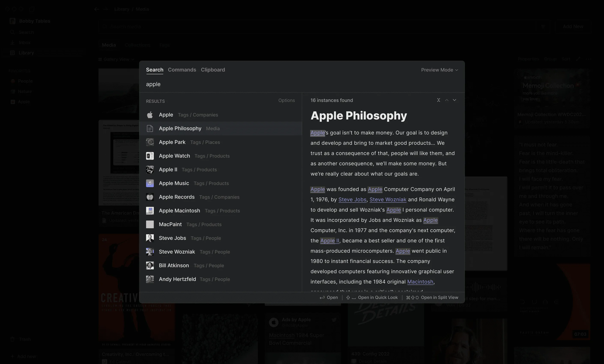Click the 16 instances found label

332,100
